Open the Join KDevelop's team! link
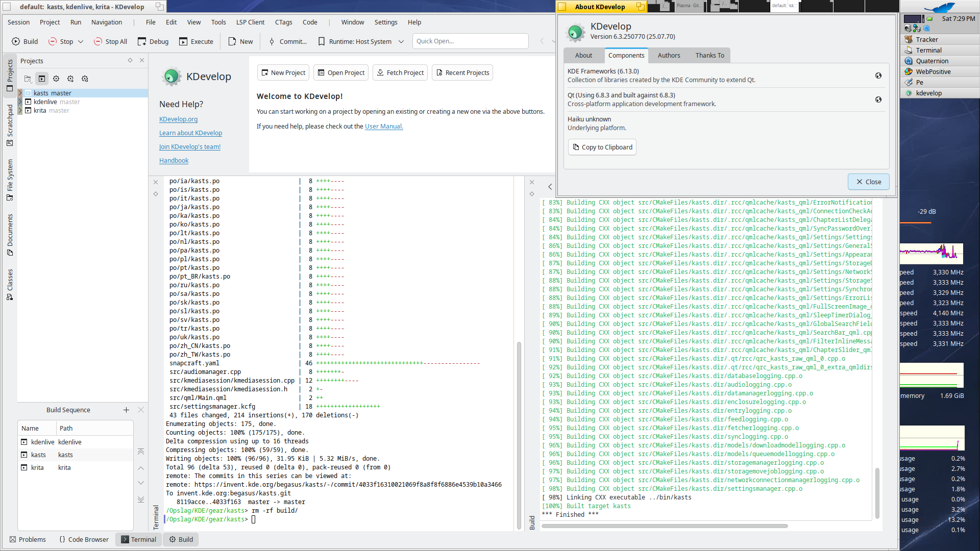 coord(190,146)
